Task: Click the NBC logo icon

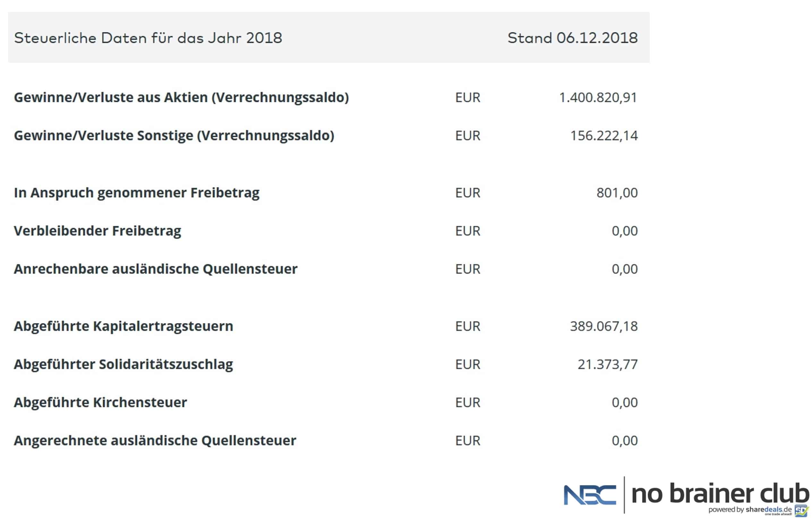Action: coord(590,495)
